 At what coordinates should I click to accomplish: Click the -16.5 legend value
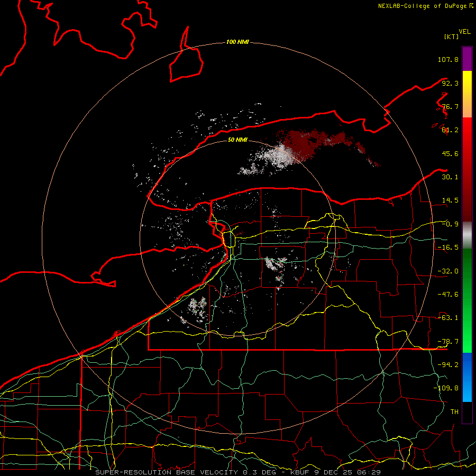(448, 248)
